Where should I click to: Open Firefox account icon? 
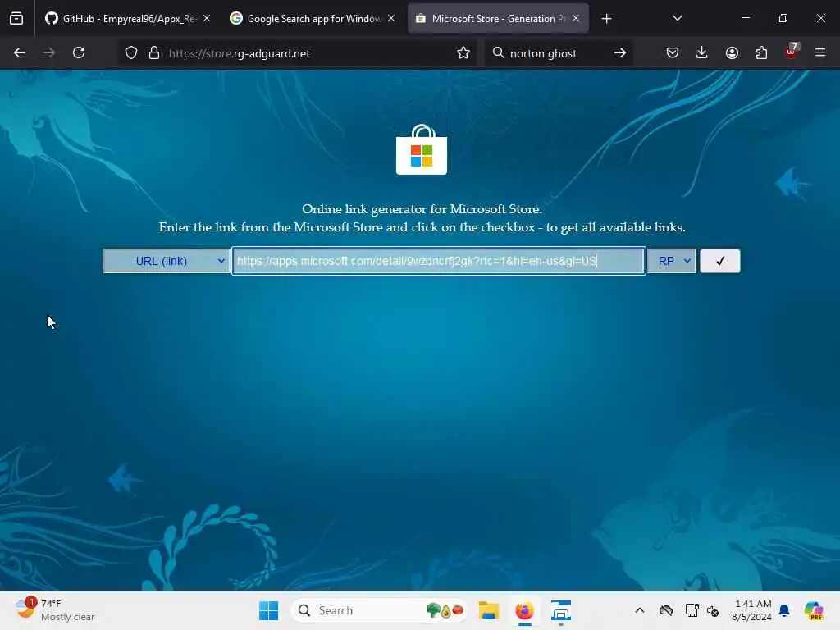pyautogui.click(x=732, y=53)
